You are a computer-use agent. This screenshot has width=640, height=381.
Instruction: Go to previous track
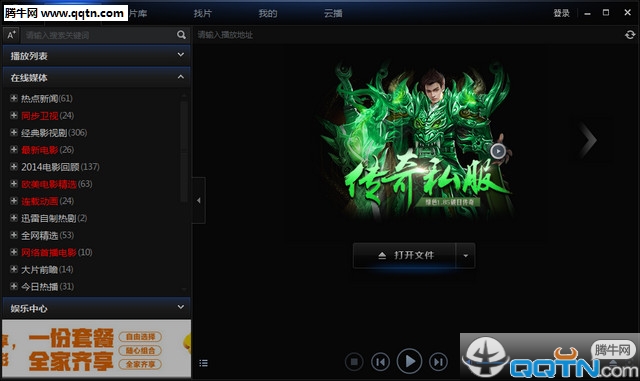click(x=380, y=362)
